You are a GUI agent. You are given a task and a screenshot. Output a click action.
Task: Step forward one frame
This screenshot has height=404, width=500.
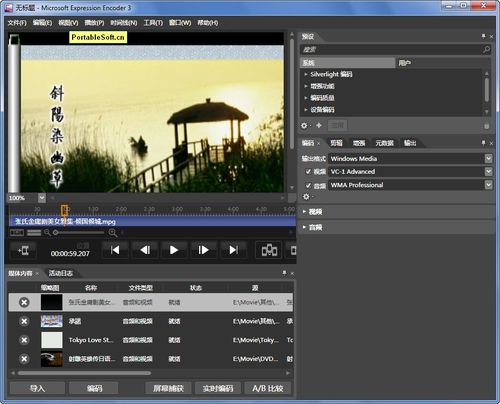pos(203,250)
